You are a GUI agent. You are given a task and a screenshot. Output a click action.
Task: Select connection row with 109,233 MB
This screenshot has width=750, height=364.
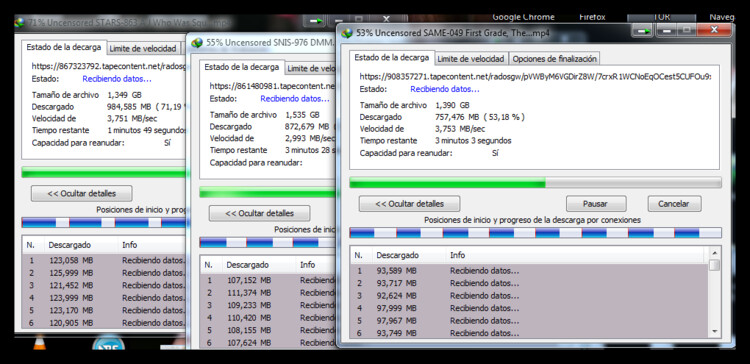[268, 305]
